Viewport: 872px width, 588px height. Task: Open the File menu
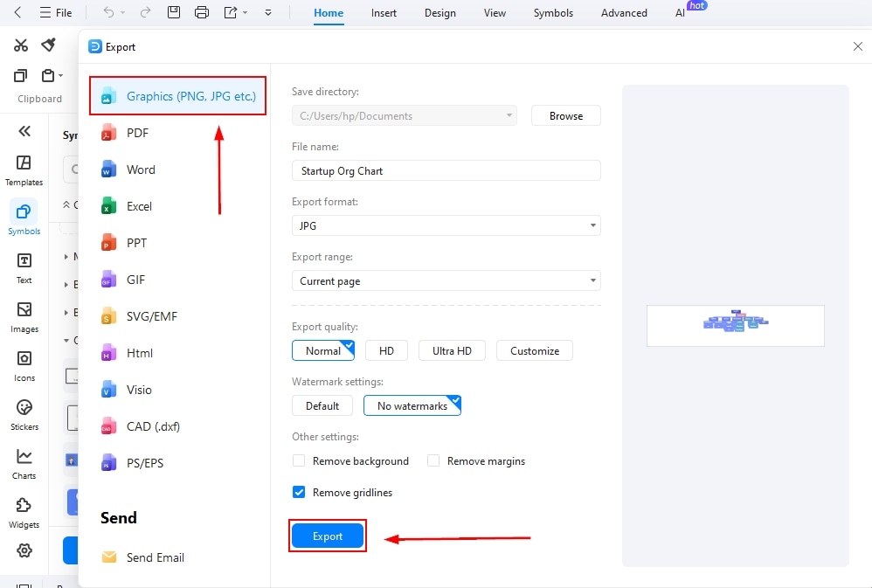[56, 12]
